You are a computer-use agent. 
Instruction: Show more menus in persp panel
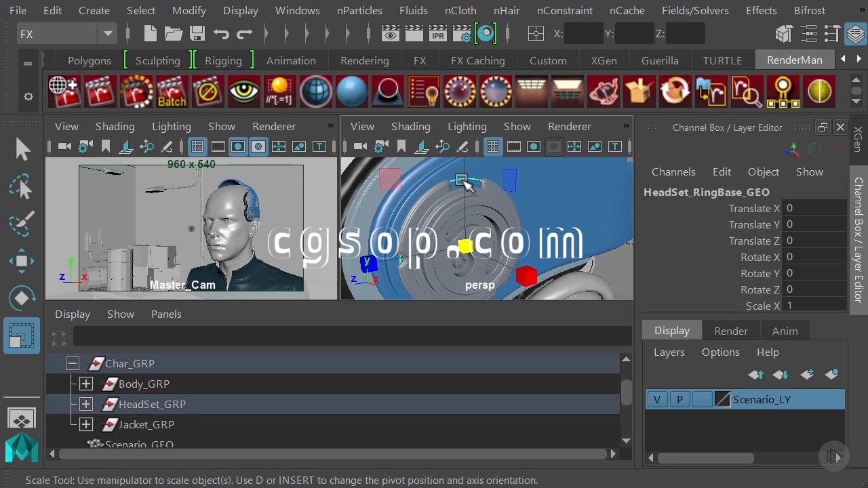pyautogui.click(x=627, y=126)
